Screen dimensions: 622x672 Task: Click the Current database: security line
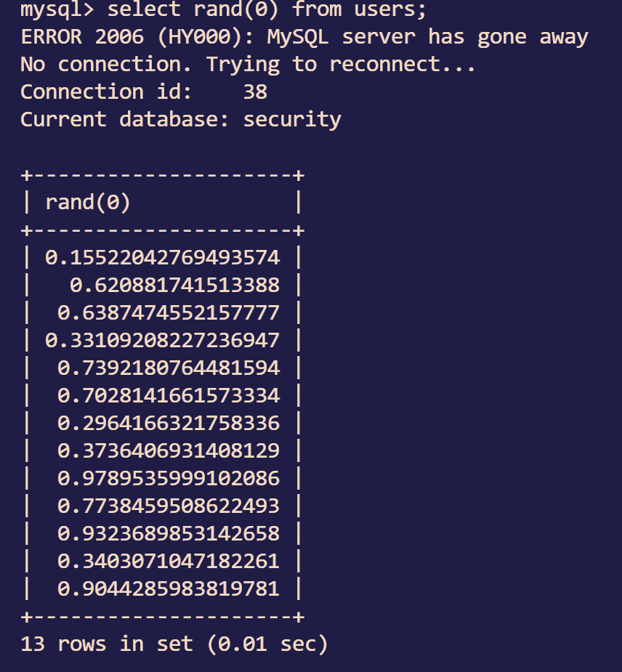point(180,120)
